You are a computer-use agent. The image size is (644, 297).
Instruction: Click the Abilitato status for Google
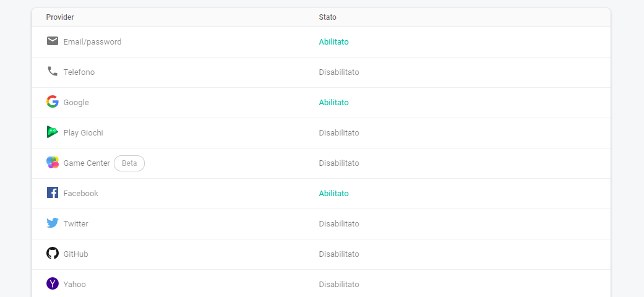coord(333,103)
